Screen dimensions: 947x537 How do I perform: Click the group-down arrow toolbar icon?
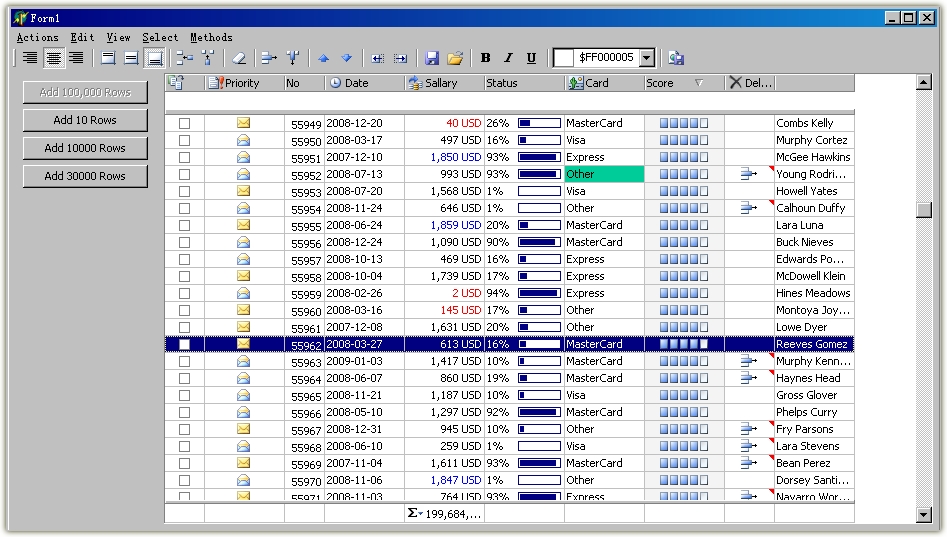[x=293, y=58]
